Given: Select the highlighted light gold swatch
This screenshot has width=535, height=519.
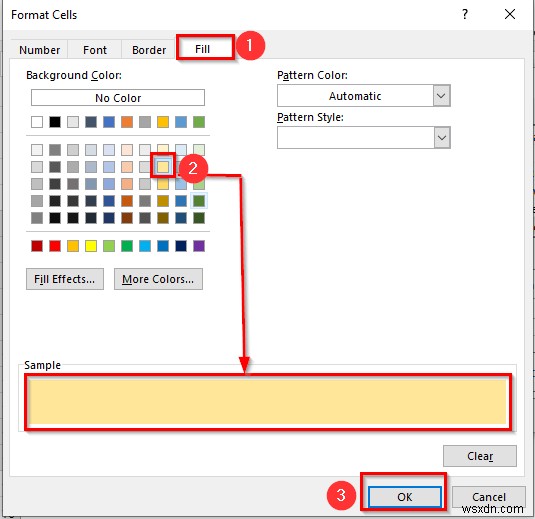Looking at the screenshot, I should coord(163,167).
